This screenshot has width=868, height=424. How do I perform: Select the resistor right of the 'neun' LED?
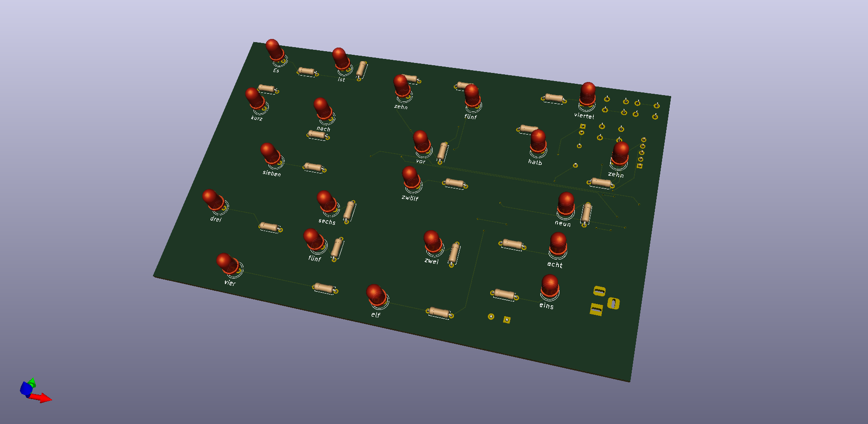[586, 213]
